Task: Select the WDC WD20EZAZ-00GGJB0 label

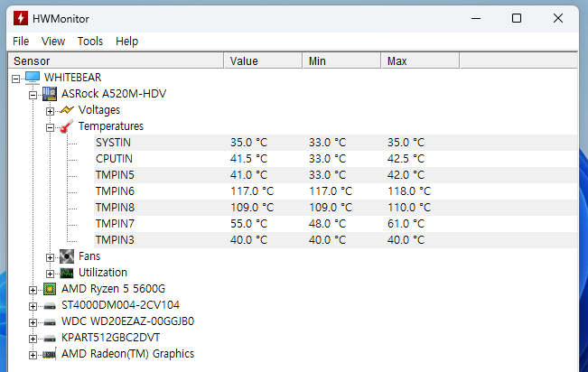Action: 127,321
